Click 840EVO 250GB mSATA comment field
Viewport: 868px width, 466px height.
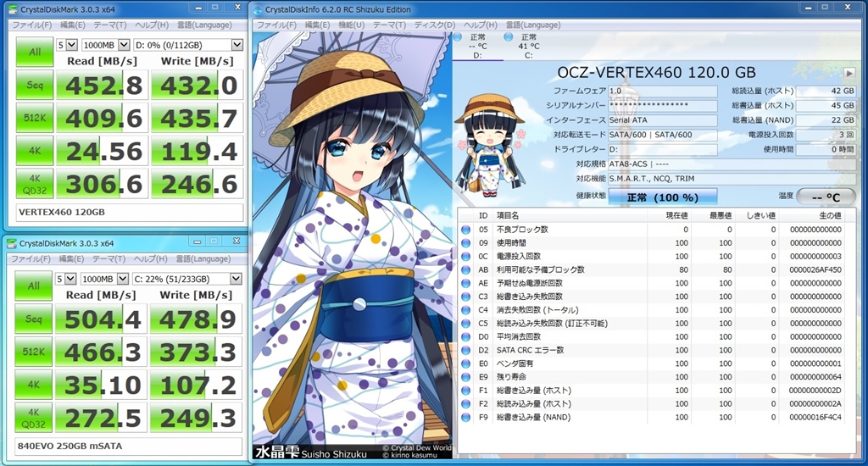[x=129, y=446]
